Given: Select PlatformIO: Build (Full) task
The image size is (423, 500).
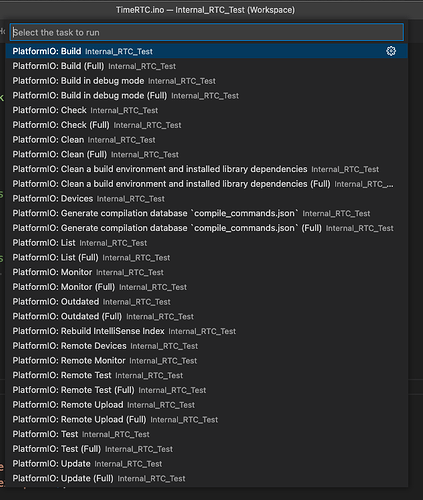Looking at the screenshot, I should pos(206,66).
